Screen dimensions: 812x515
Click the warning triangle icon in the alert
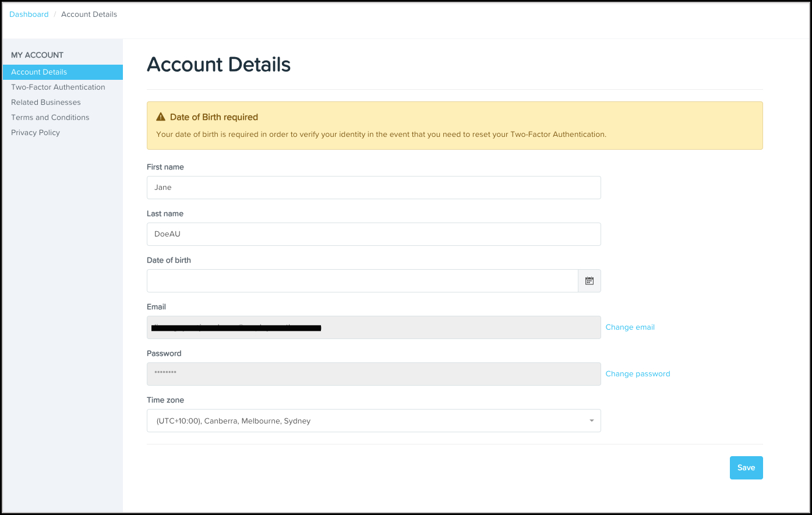click(160, 116)
